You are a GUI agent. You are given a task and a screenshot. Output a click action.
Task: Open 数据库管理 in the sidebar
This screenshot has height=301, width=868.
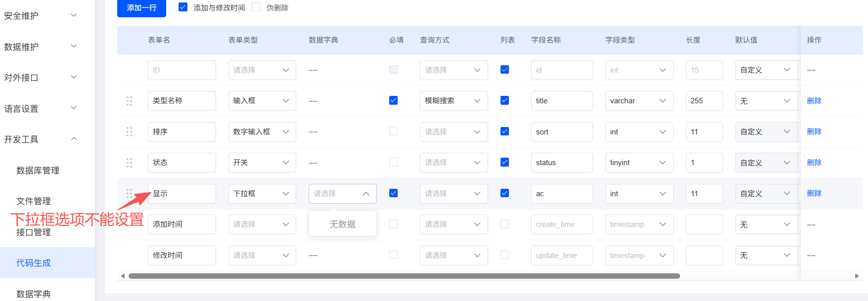pos(38,171)
